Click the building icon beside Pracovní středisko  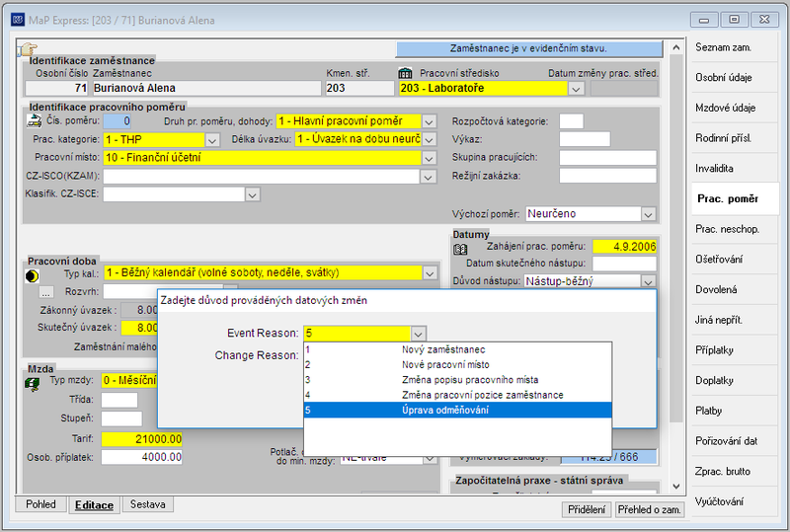[x=405, y=73]
